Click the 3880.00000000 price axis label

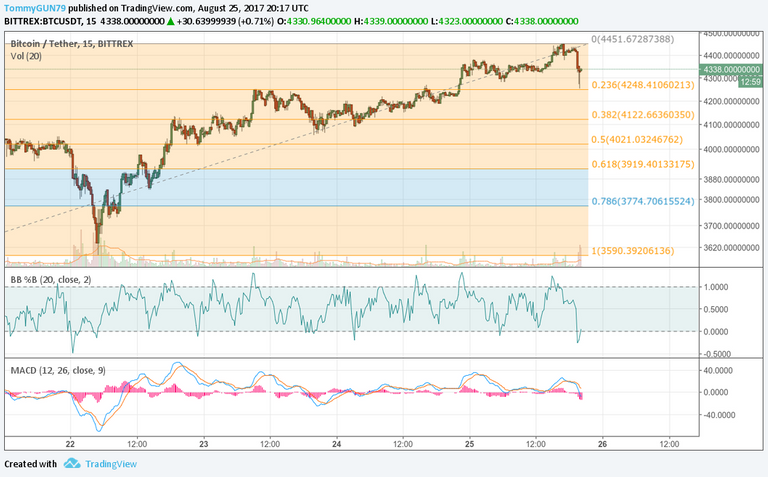click(x=731, y=180)
